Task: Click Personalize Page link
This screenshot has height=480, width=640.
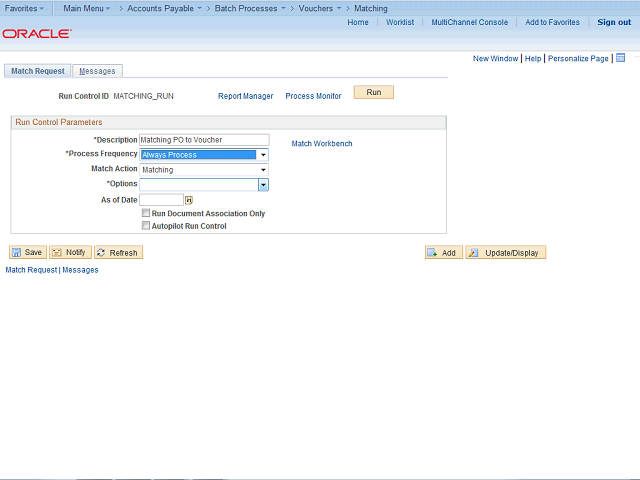Action: pyautogui.click(x=578, y=58)
